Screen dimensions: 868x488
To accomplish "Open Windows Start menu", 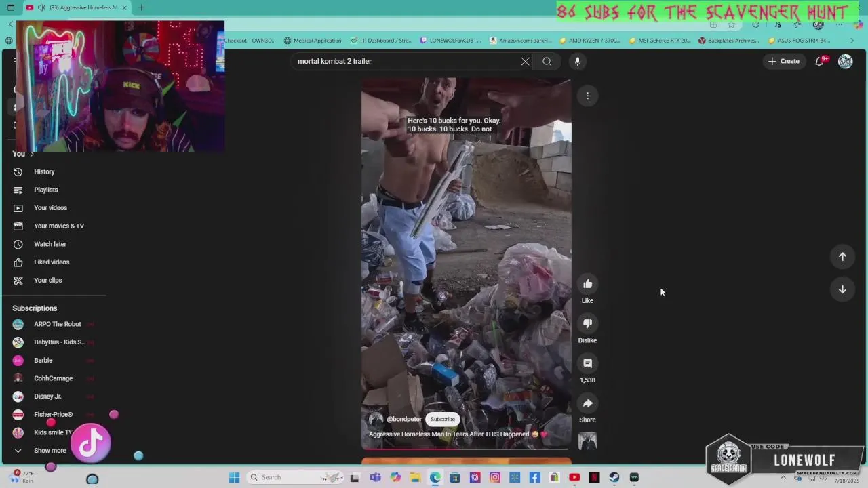I will tap(234, 477).
